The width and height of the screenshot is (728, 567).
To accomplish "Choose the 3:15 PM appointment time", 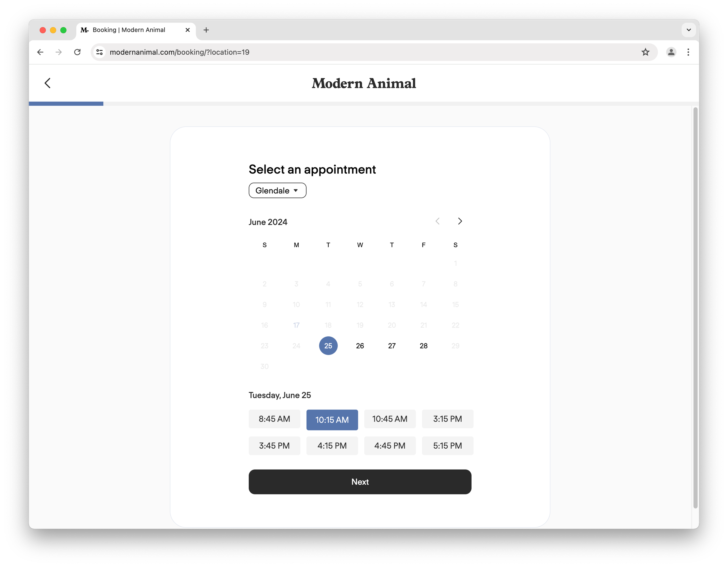I will (447, 419).
